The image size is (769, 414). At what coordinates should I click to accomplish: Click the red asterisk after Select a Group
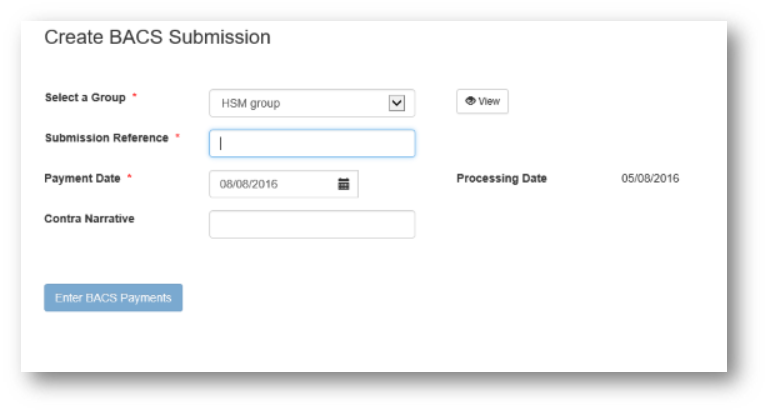[135, 98]
